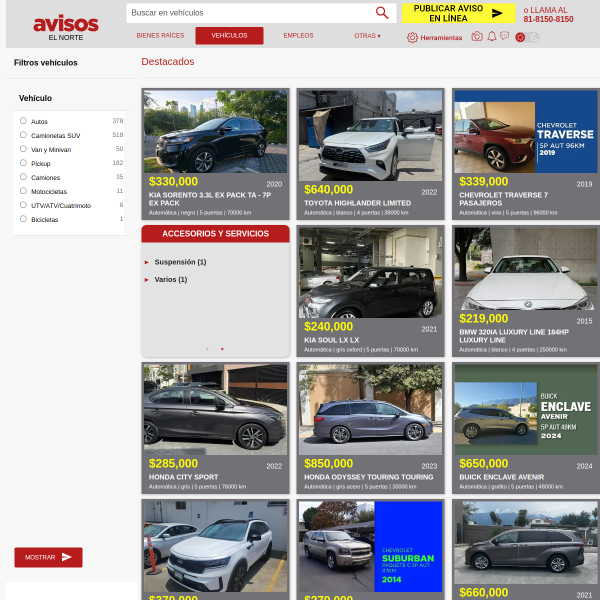The width and height of the screenshot is (600, 600).
Task: Switch to the Vehículos tab
Action: [x=229, y=36]
